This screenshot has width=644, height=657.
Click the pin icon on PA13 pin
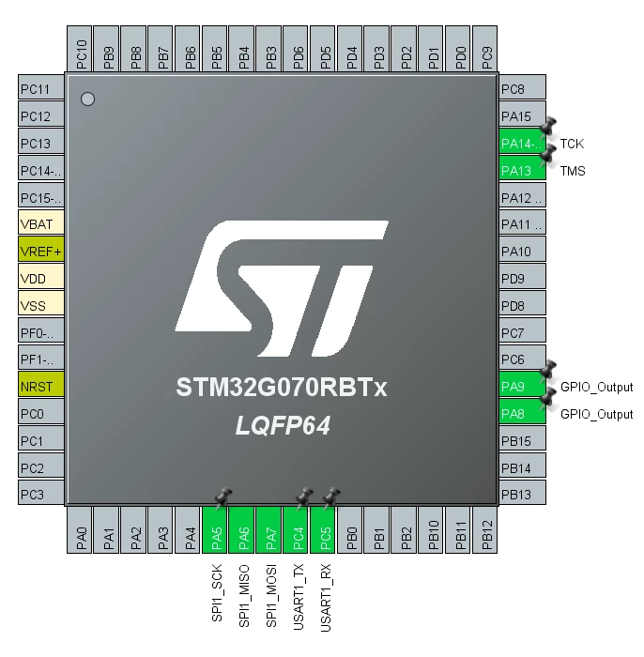pos(547,154)
